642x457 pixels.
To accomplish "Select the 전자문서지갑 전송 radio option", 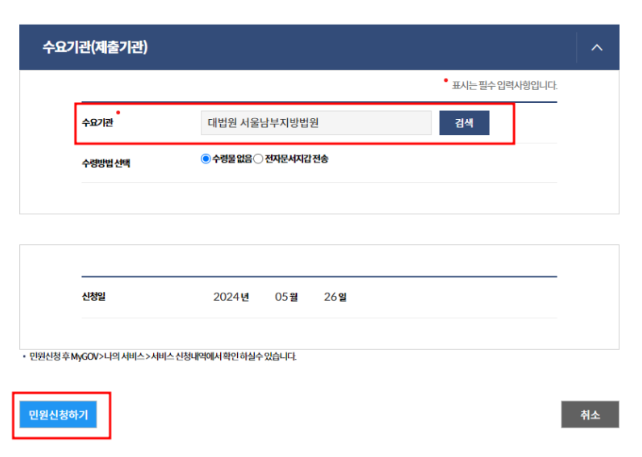I will (x=258, y=159).
